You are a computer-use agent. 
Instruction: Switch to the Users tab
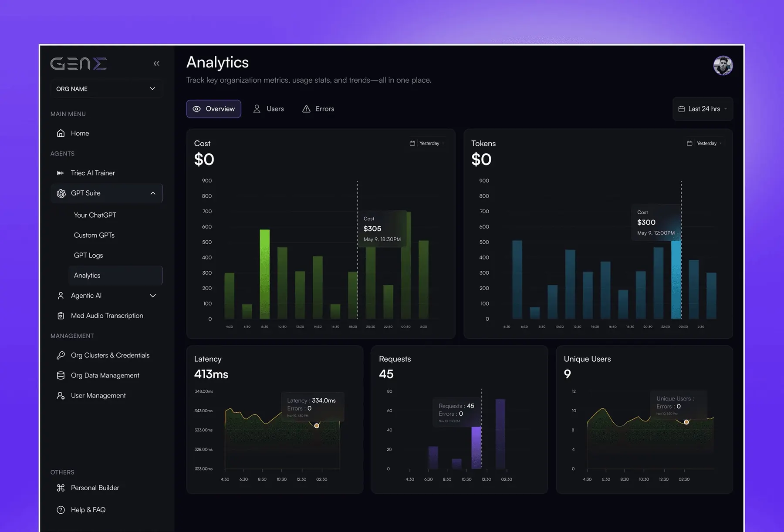pyautogui.click(x=268, y=109)
